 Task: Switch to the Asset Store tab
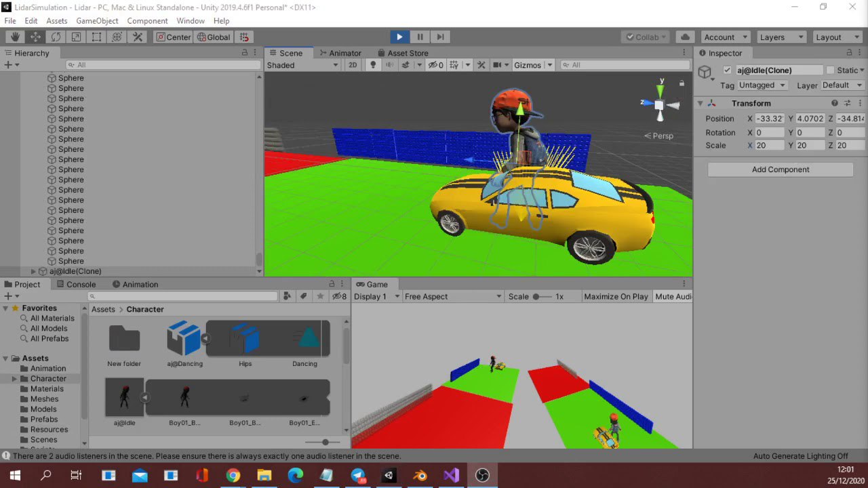pos(402,53)
